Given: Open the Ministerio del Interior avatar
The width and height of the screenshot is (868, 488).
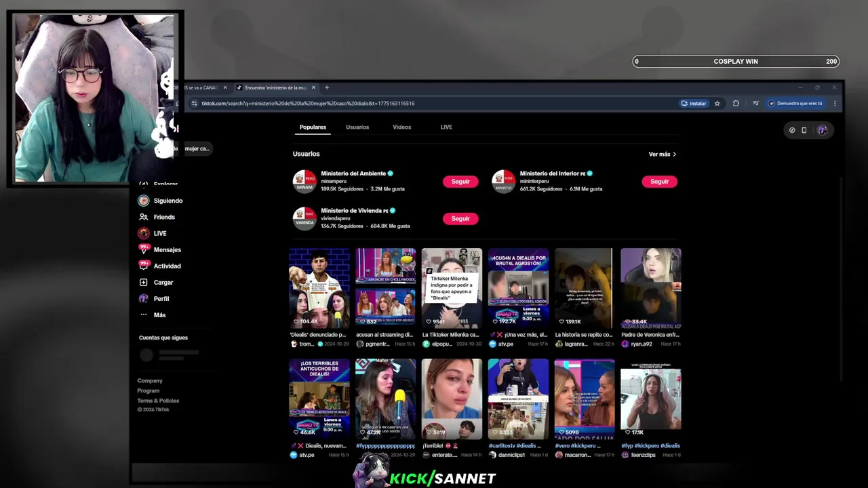Looking at the screenshot, I should [503, 182].
